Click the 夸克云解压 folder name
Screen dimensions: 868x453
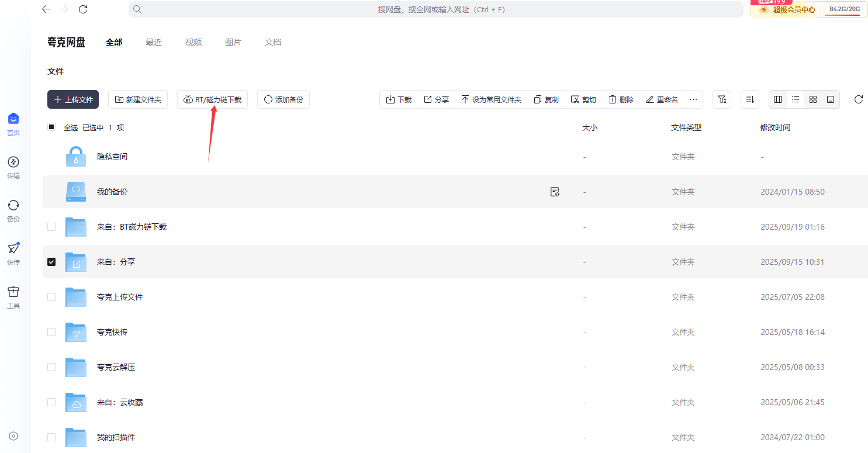116,367
